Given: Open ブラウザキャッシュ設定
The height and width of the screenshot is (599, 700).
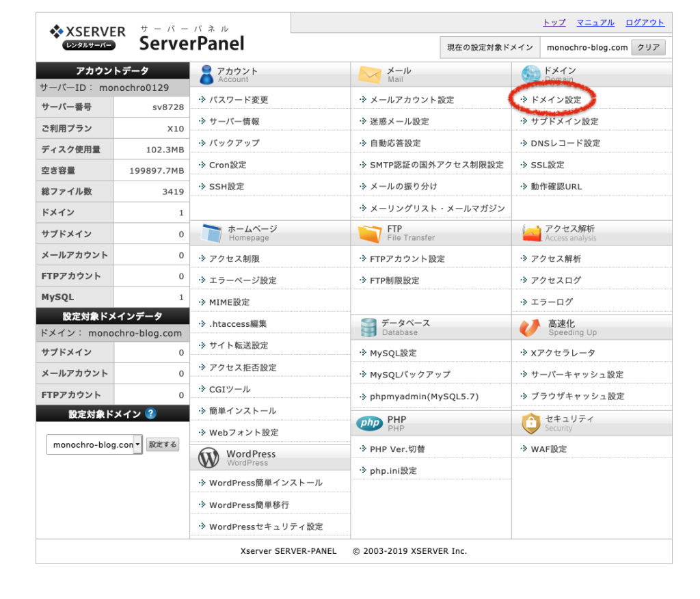Looking at the screenshot, I should 578,396.
